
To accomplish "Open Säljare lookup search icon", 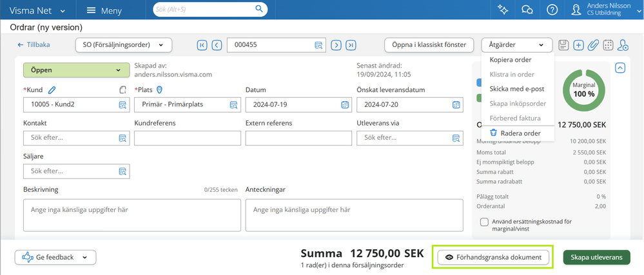I will click(x=122, y=171).
